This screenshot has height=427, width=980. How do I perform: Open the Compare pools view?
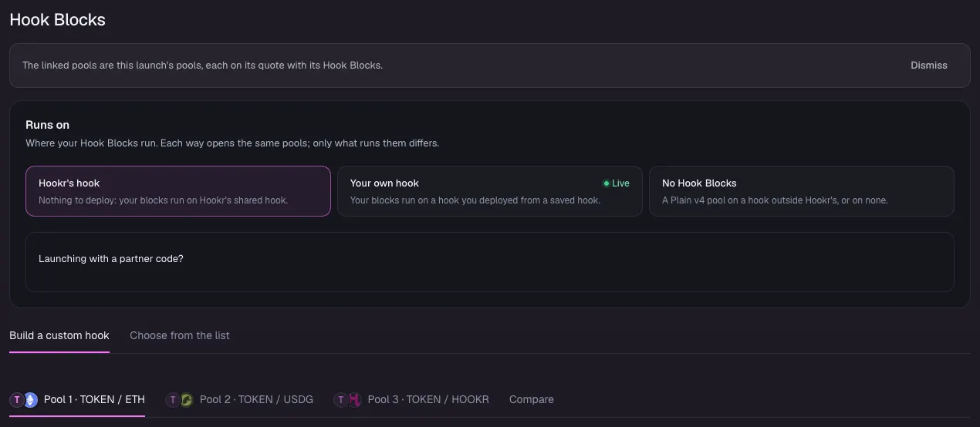coord(532,399)
